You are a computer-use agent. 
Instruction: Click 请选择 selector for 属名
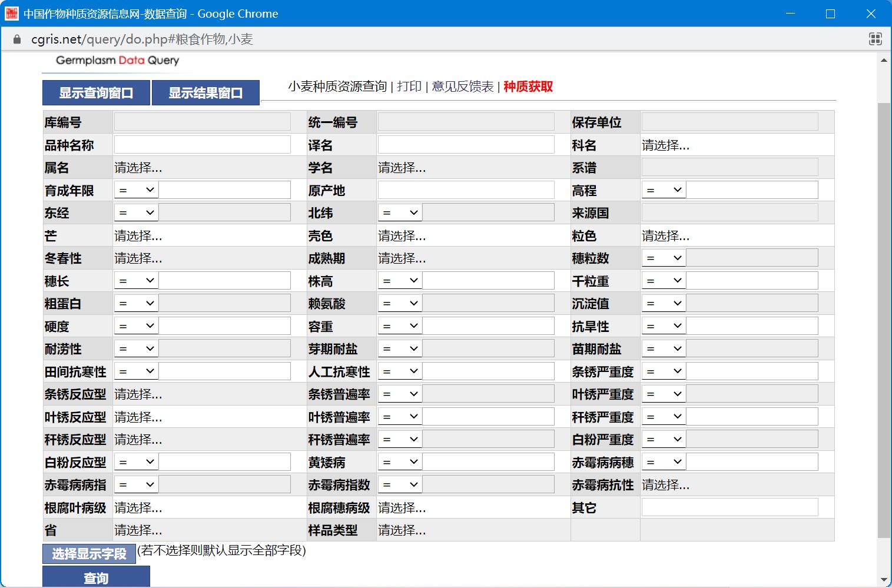(x=138, y=168)
